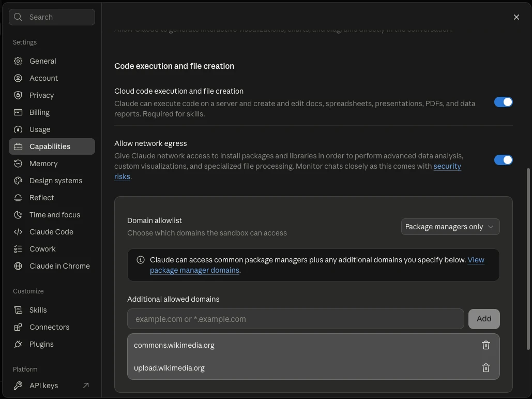Open the Plugins page
532x399 pixels.
(x=52, y=344)
